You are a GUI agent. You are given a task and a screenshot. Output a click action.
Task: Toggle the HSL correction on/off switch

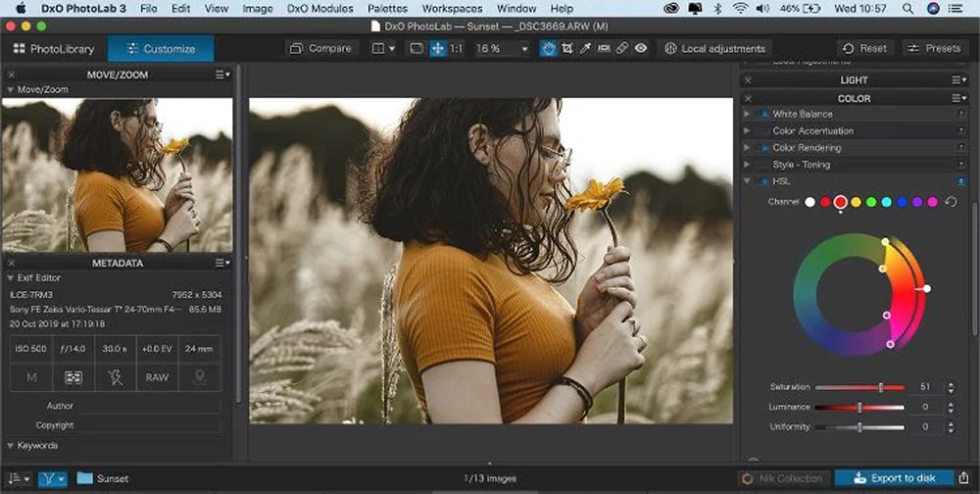click(x=763, y=181)
